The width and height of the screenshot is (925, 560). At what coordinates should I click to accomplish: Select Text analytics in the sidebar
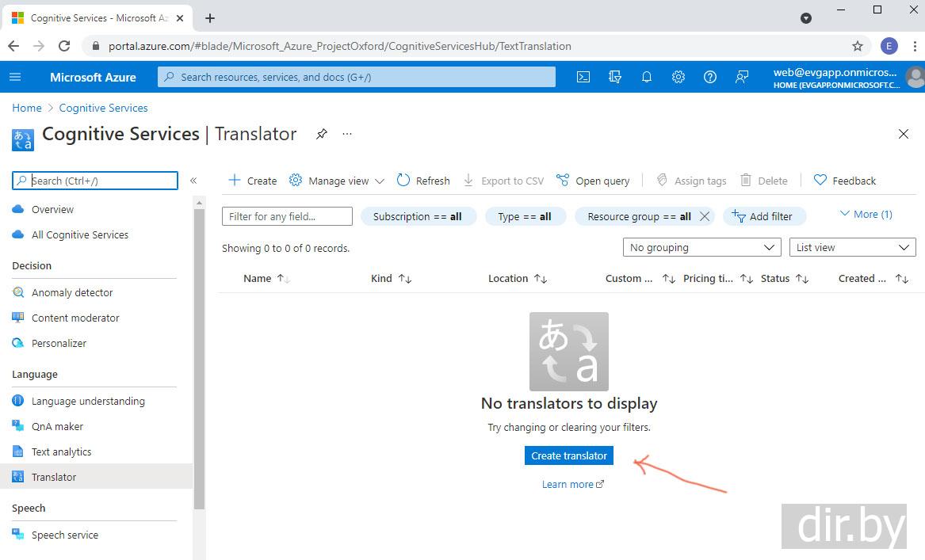[61, 451]
